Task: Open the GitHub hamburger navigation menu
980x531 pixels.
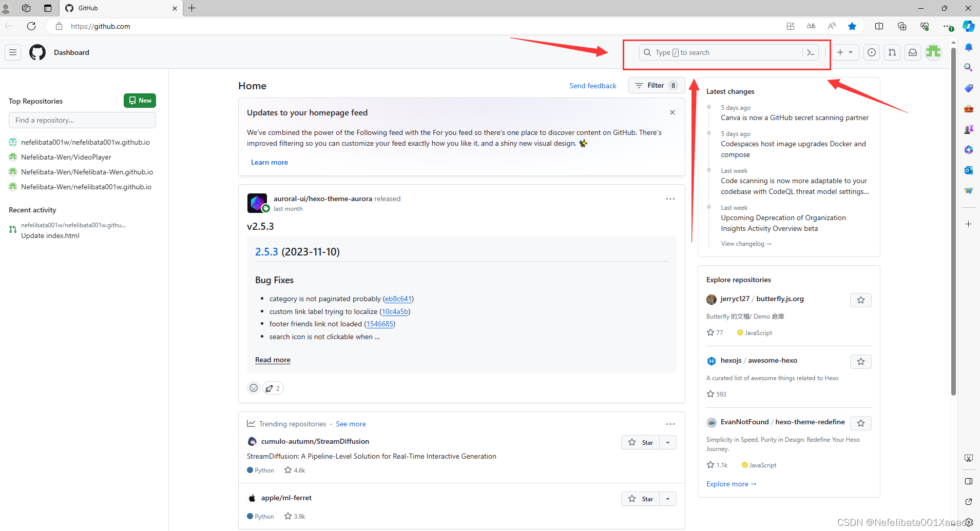Action: click(x=13, y=52)
